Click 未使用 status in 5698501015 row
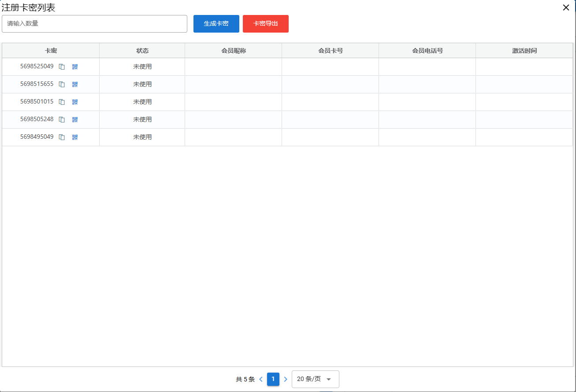 (142, 102)
